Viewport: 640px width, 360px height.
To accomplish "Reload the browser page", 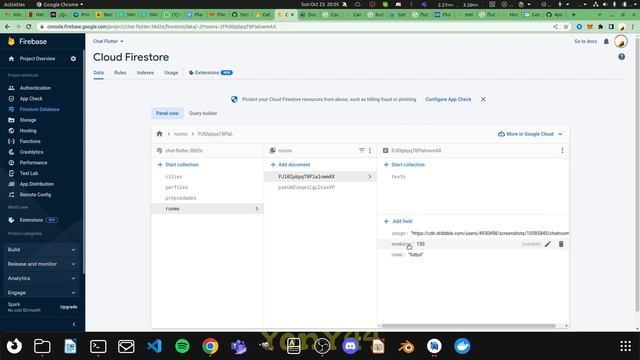I will (x=29, y=27).
